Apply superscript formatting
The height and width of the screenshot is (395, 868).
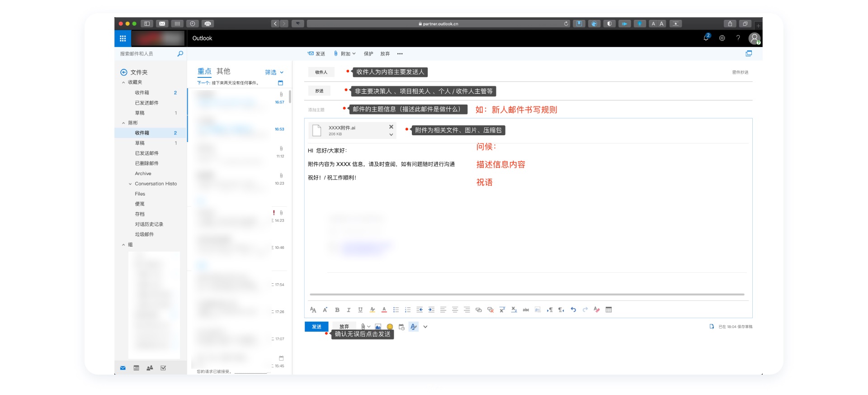coord(502,310)
